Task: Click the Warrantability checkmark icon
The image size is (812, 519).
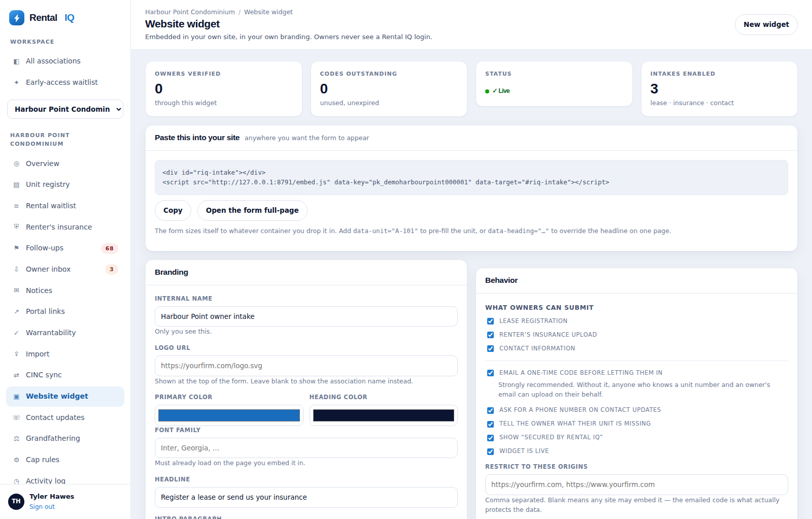Action: (16, 333)
